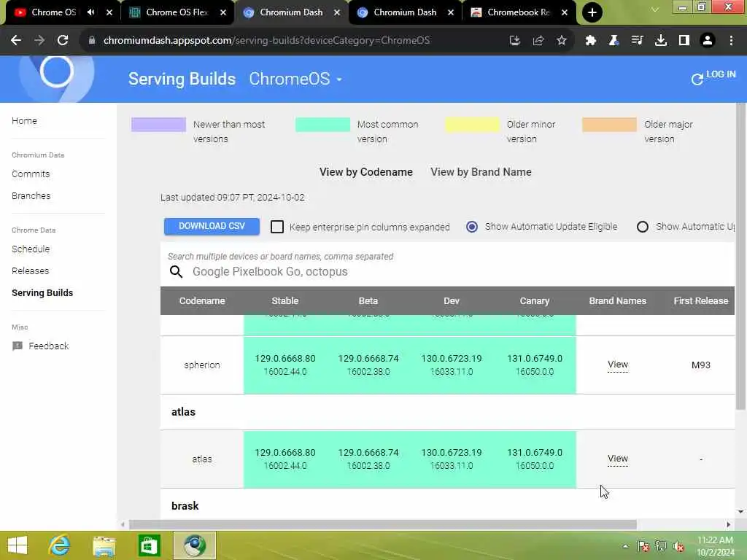Click the refresh icon beside LOG IN
The height and width of the screenshot is (560, 747).
pyautogui.click(x=697, y=79)
